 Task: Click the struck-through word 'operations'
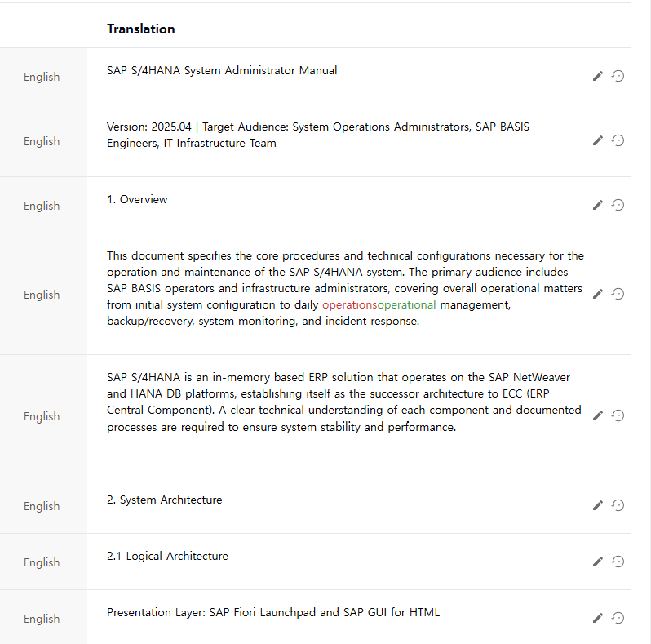349,304
